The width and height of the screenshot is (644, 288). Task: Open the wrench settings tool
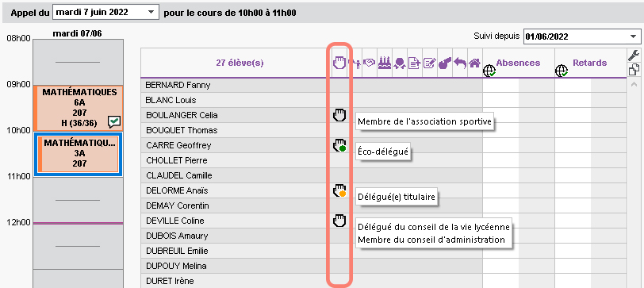[634, 56]
